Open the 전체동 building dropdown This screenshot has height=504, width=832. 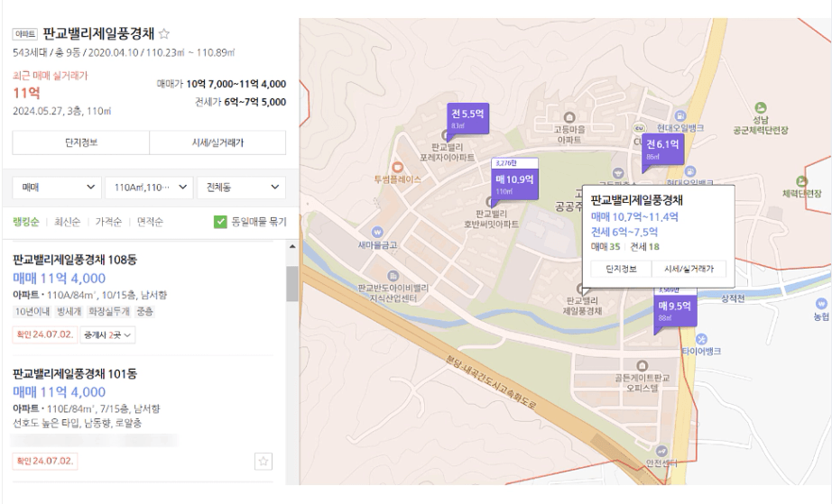242,187
